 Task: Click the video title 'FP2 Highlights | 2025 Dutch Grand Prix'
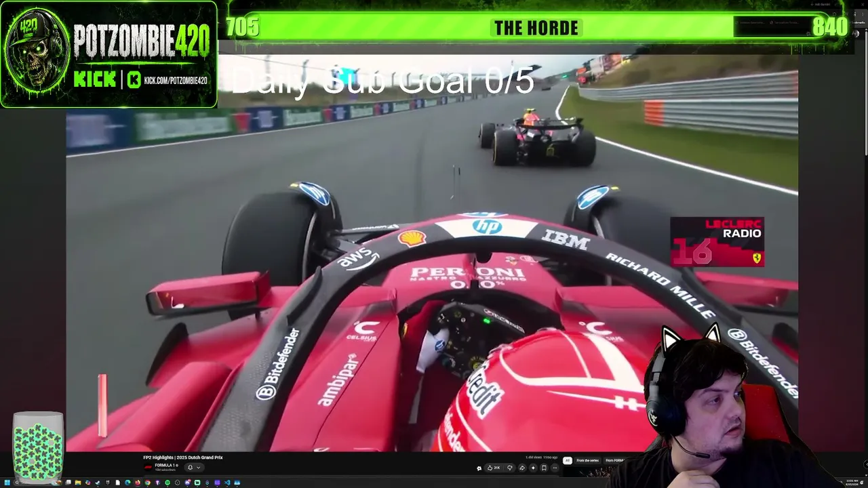tap(183, 457)
